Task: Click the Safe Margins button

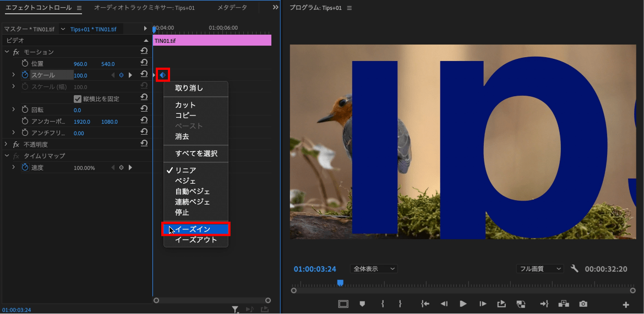Action: [343, 304]
